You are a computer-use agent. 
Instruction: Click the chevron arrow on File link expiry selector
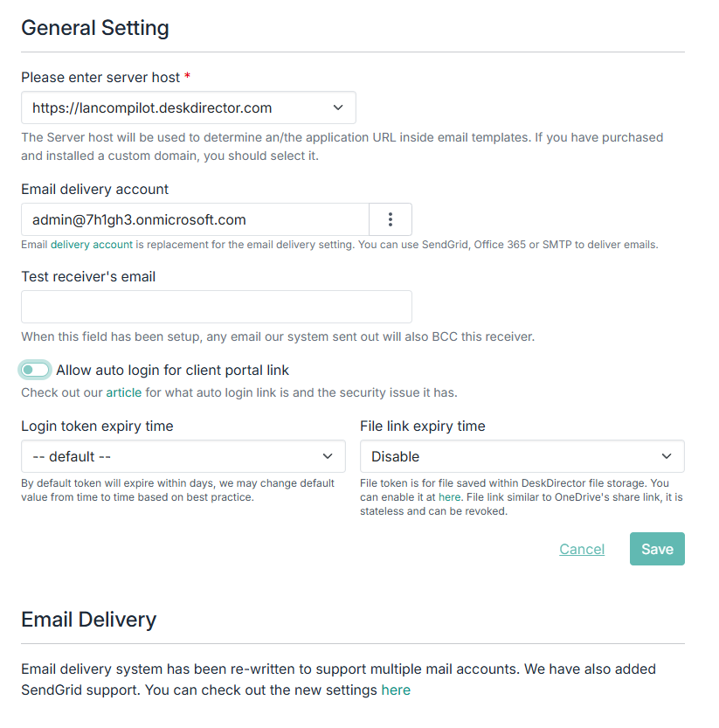coord(667,456)
